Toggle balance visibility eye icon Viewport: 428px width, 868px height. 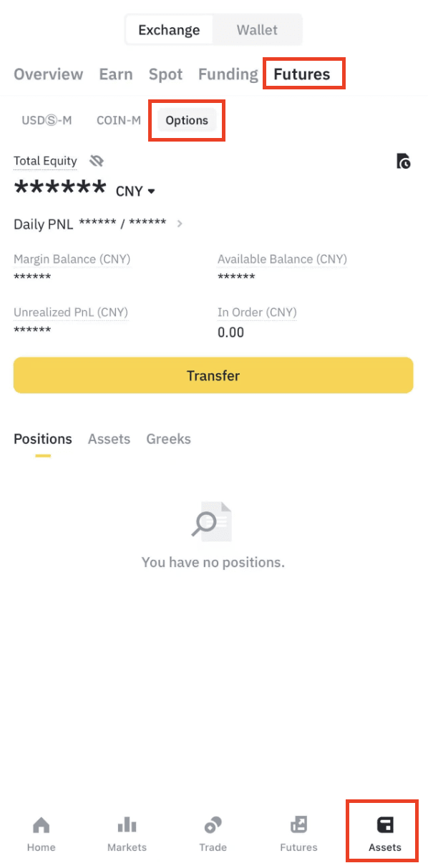pos(96,161)
